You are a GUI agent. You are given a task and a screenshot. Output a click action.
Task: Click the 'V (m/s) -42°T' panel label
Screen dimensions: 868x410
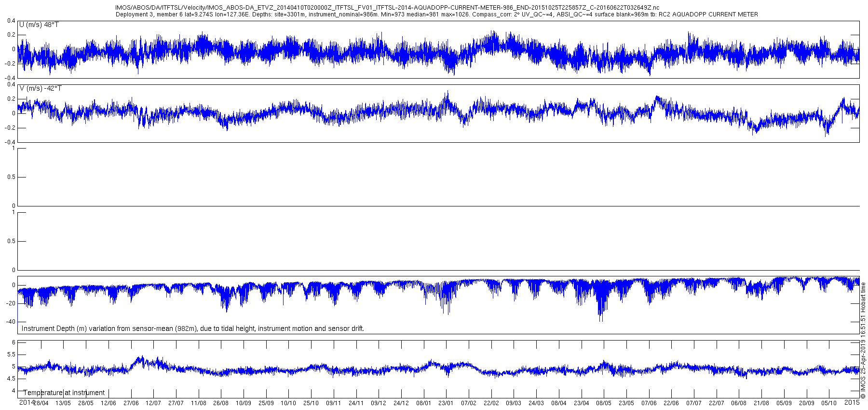coord(41,88)
